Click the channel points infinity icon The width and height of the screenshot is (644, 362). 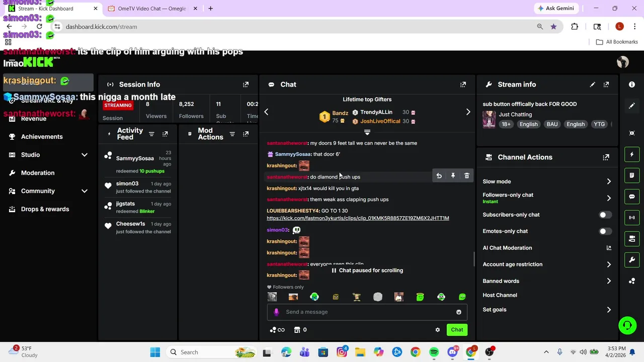click(x=278, y=330)
